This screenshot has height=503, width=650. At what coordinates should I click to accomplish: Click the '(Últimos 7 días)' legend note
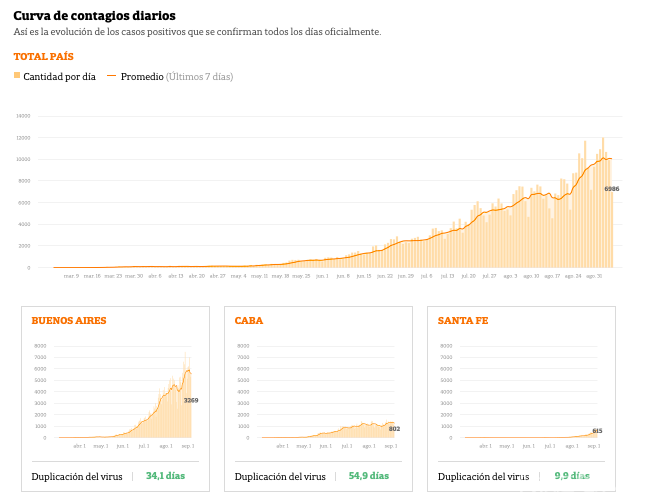click(x=200, y=77)
